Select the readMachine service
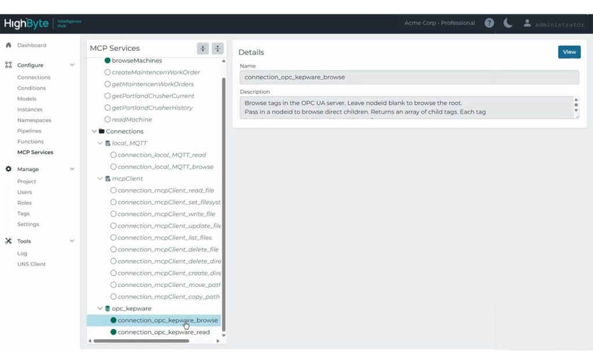 click(x=131, y=119)
